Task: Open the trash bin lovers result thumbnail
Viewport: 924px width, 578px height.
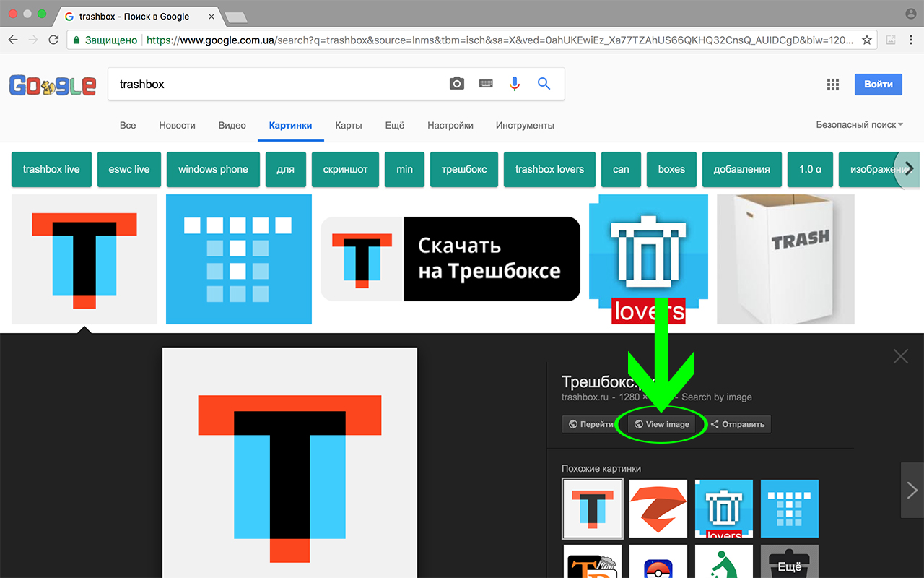Action: (648, 259)
